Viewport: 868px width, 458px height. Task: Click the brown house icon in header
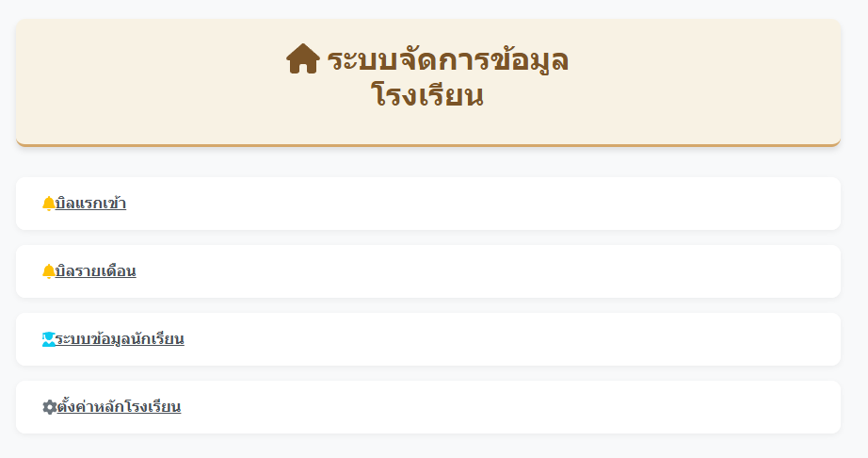pyautogui.click(x=303, y=58)
